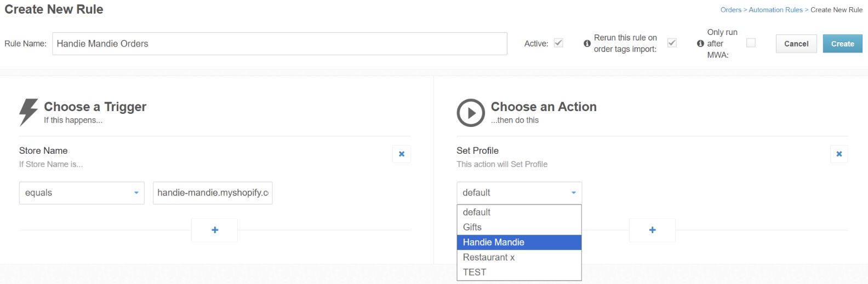This screenshot has width=868, height=284.
Task: Click info icon beside Only run after MWA
Action: click(700, 43)
